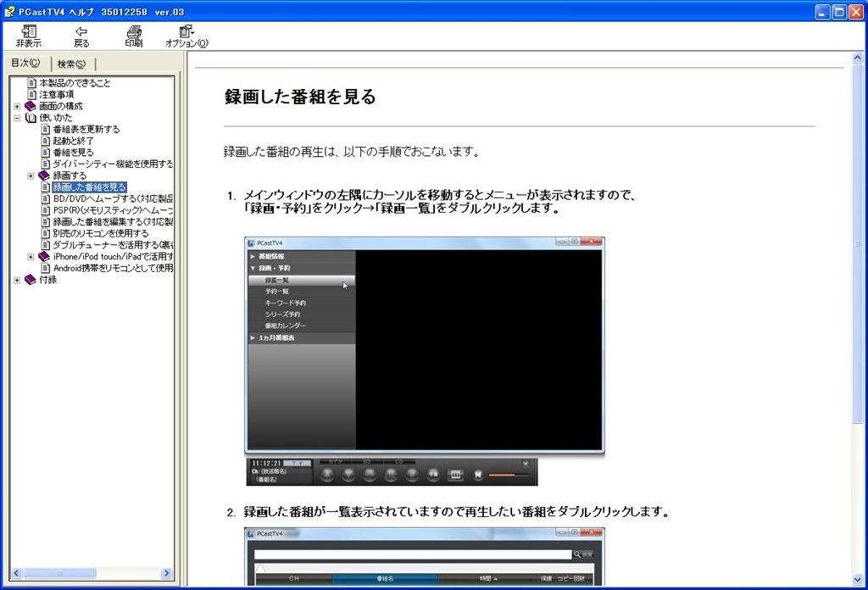Close the PCastTV4 help window
The width and height of the screenshot is (868, 590).
856,12
